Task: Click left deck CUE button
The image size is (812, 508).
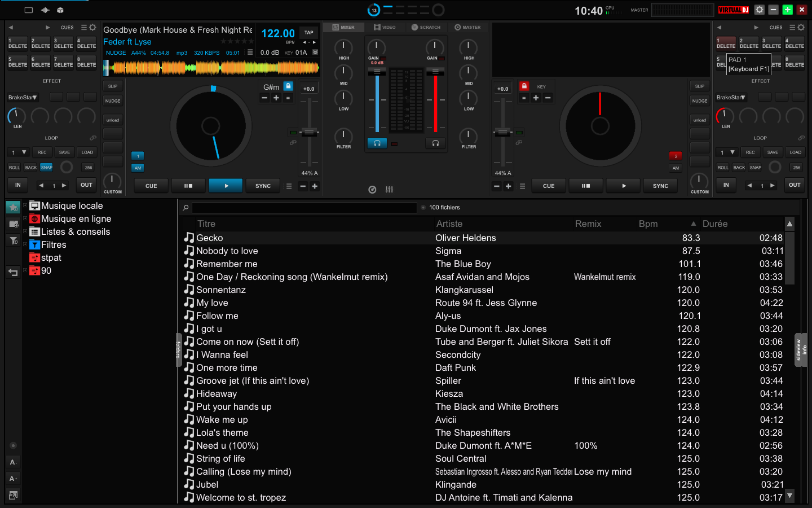Action: tap(151, 186)
